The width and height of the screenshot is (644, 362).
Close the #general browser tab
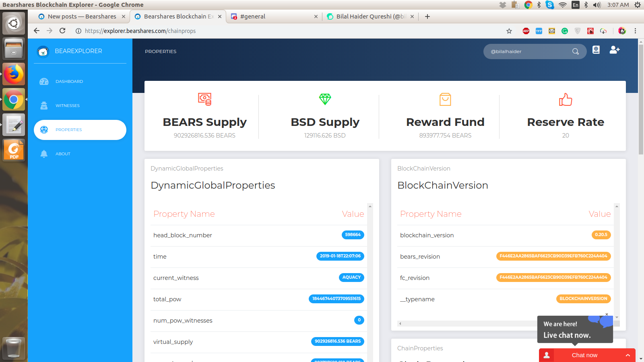click(x=316, y=16)
